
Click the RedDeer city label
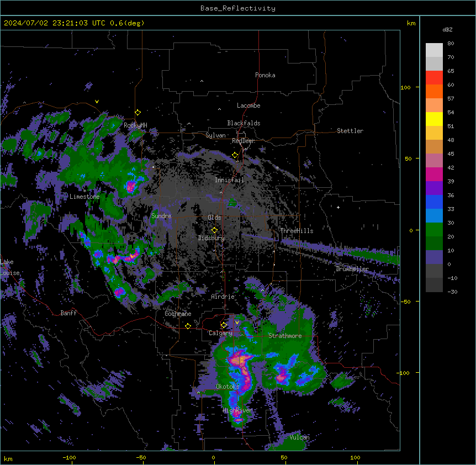click(x=244, y=141)
